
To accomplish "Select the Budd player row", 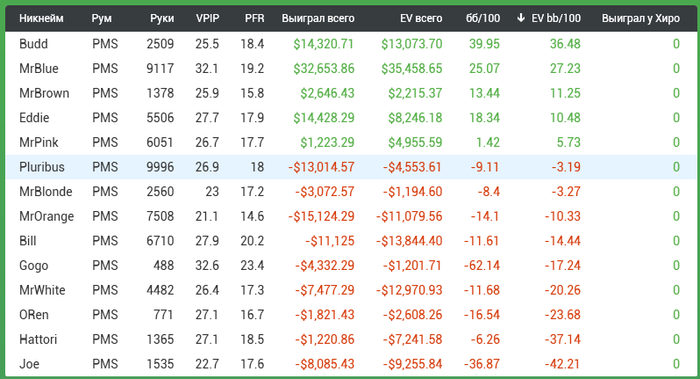I will [x=350, y=44].
